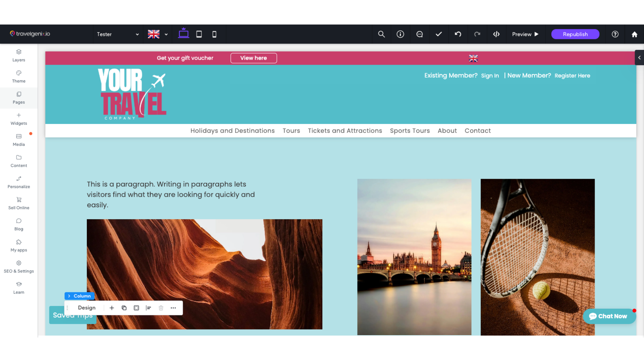644x362 pixels.
Task: Click the undo icon
Action: click(x=458, y=34)
